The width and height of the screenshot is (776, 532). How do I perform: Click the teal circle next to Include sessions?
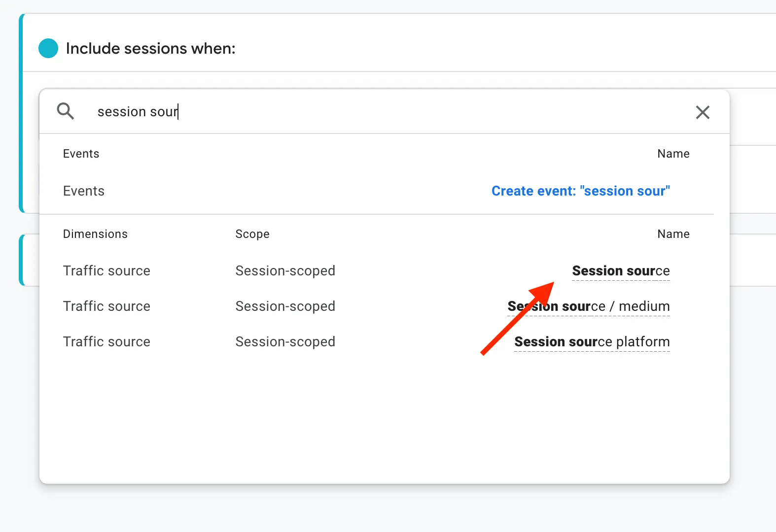pyautogui.click(x=48, y=48)
